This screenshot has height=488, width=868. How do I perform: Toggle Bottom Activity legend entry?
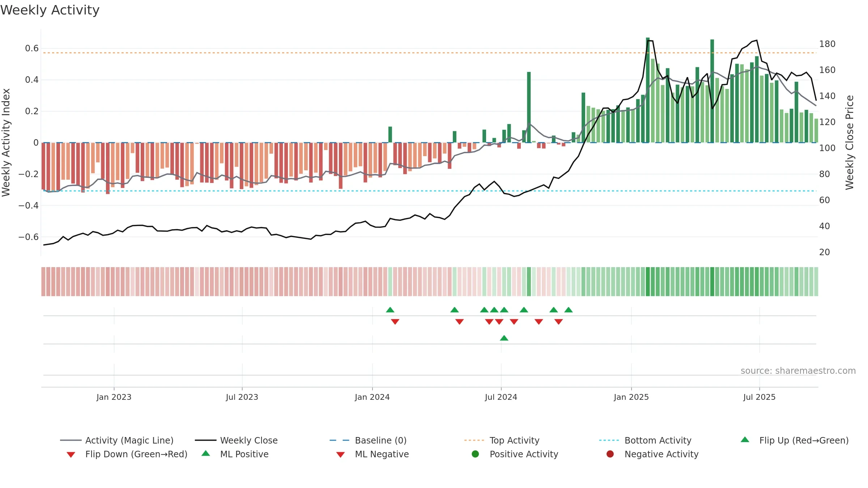(645, 440)
